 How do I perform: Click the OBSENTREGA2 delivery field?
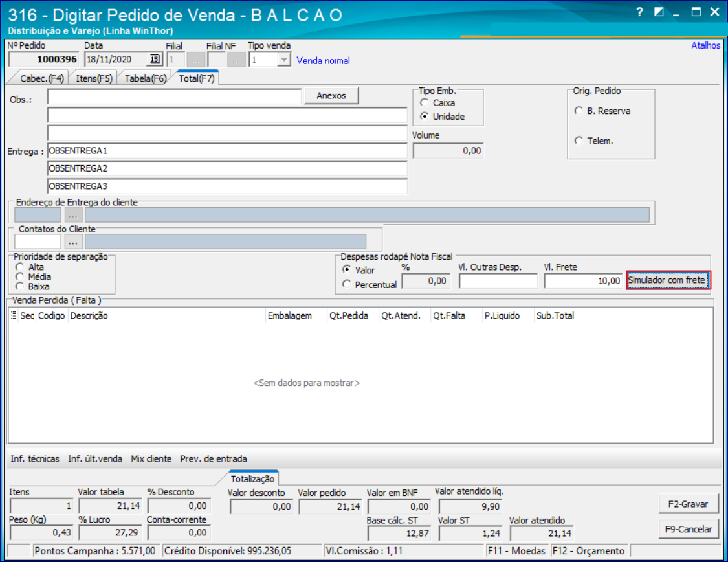pos(227,168)
